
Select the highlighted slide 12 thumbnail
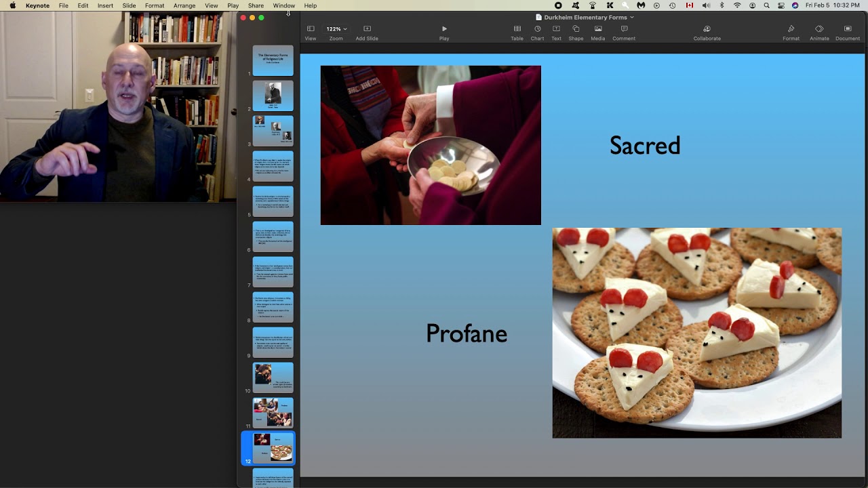(273, 449)
